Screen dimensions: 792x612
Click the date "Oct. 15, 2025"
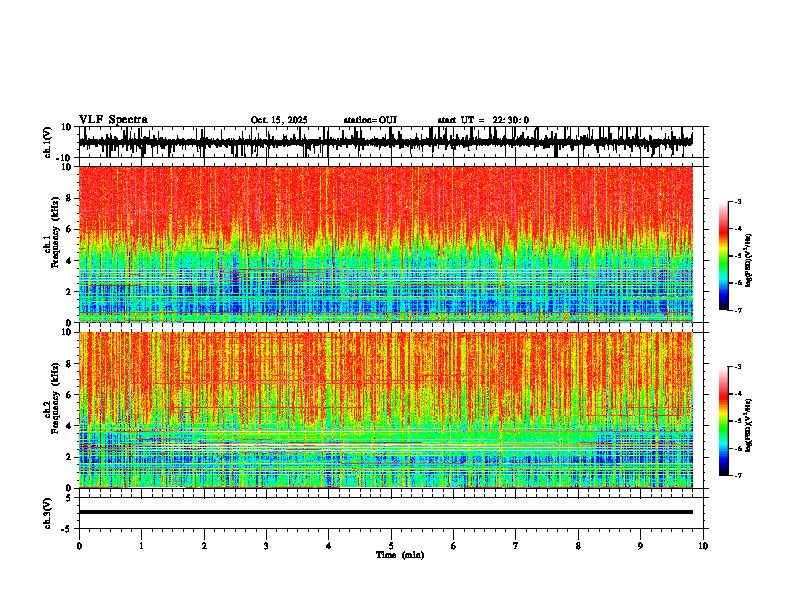pos(279,120)
